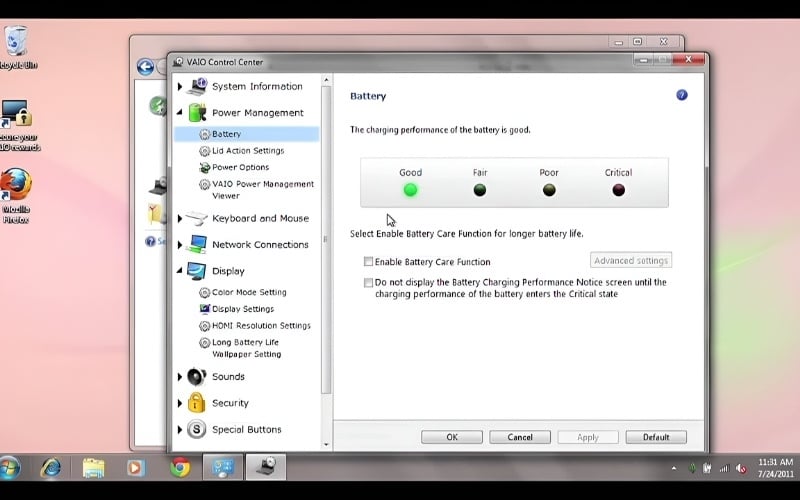Click the sidebar vertical scrollbar
Screen dimensions: 800x500
326,240
